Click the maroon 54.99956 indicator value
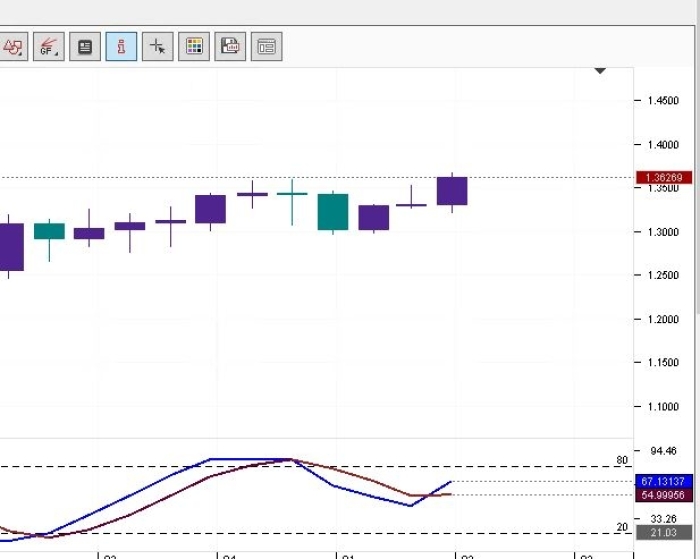 [x=663, y=495]
